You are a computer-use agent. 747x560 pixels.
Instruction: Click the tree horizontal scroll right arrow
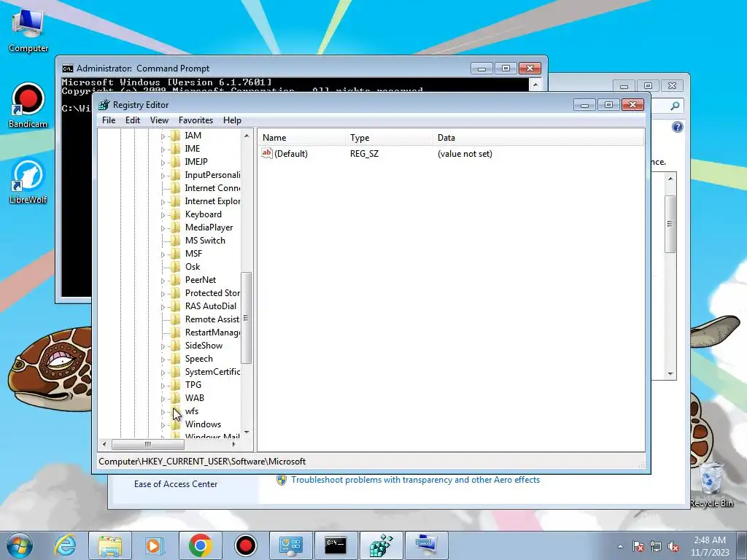click(233, 444)
